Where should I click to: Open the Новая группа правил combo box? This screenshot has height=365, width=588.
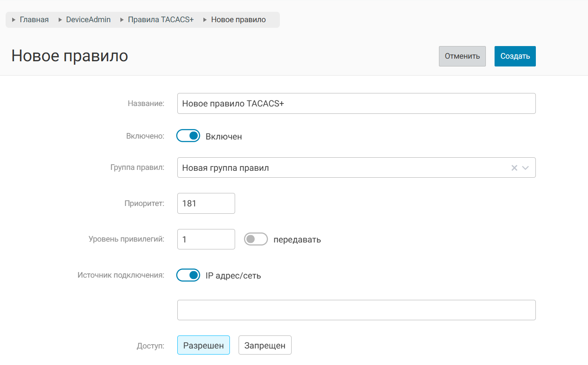[x=339, y=168]
